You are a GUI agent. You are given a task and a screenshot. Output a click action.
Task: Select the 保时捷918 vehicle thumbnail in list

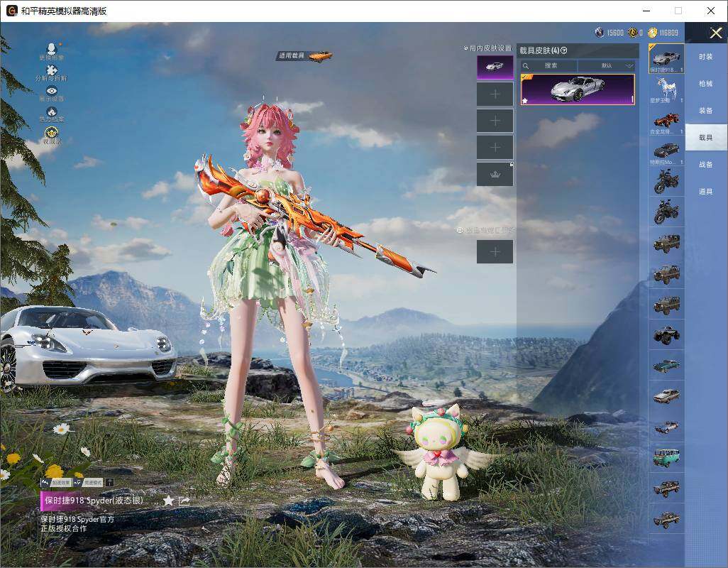tap(666, 58)
